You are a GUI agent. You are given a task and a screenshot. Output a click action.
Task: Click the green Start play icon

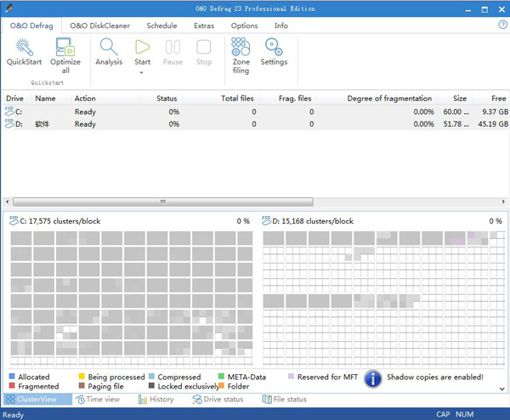click(142, 47)
